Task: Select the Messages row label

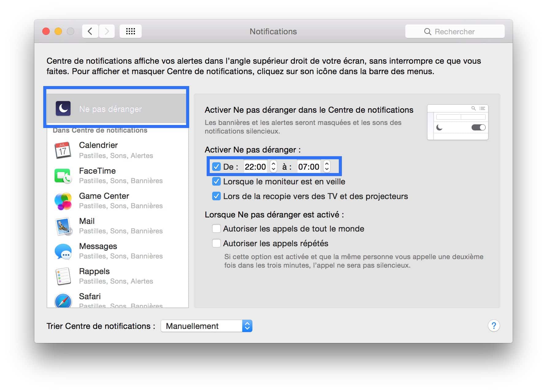Action: 98,246
